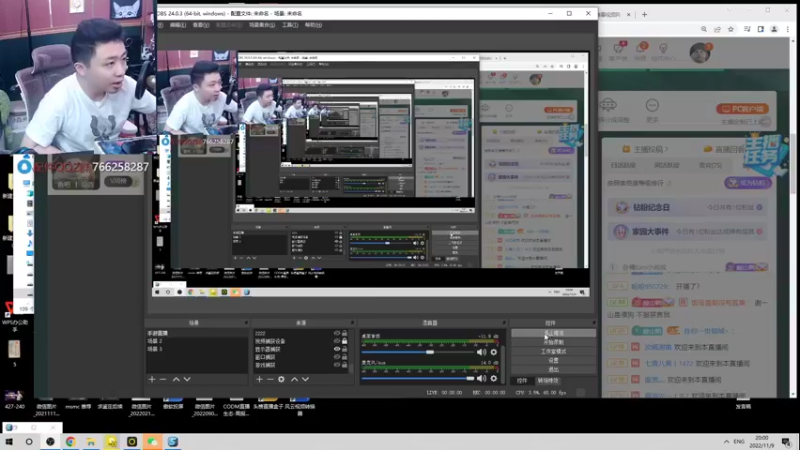Pop out the audio mixer dock icon
The width and height of the screenshot is (800, 450).
[504, 323]
